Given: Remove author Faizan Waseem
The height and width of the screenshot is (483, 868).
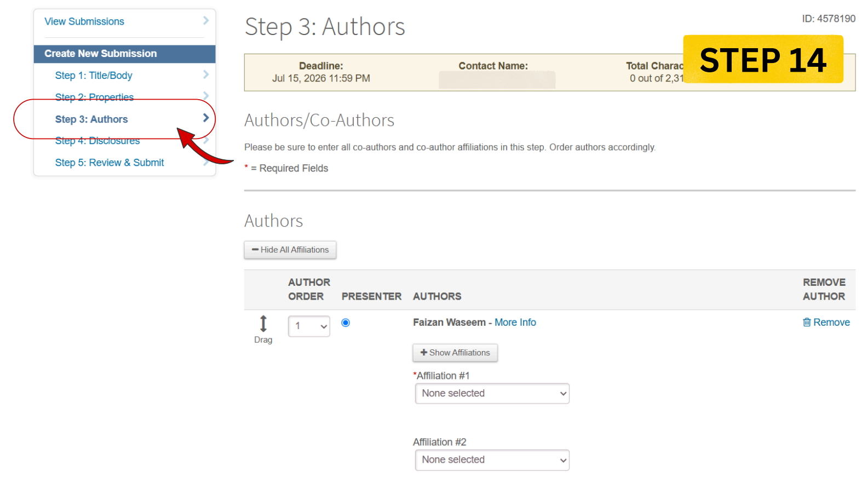Looking at the screenshot, I should click(x=826, y=323).
